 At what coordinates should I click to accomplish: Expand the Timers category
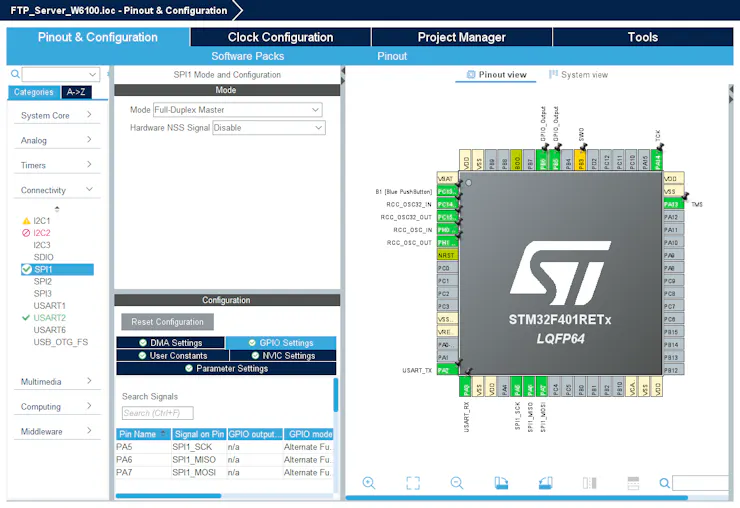point(57,165)
